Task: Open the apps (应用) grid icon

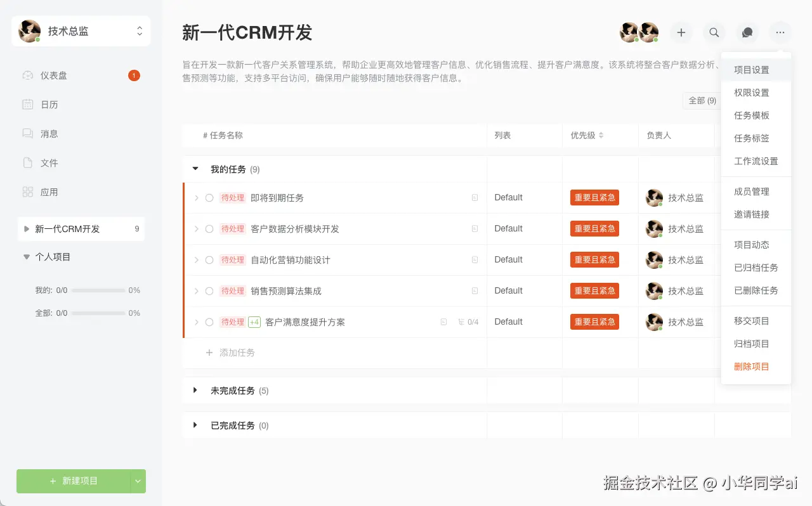Action: click(x=28, y=192)
